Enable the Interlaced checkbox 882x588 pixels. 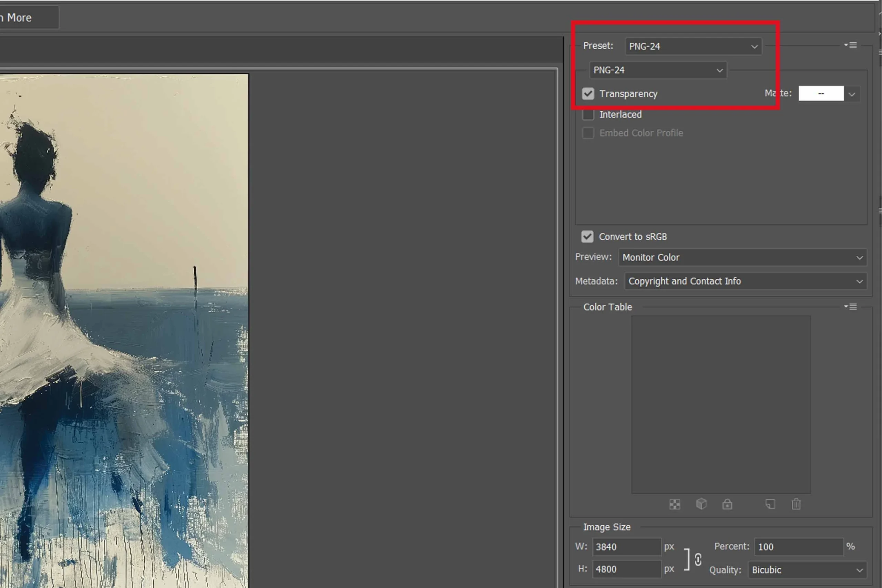[588, 114]
